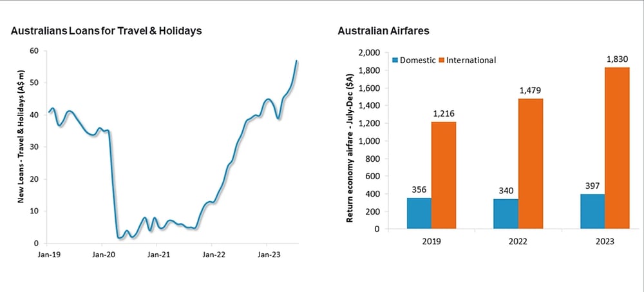Select the Jan-23 label on the x-axis

267,255
